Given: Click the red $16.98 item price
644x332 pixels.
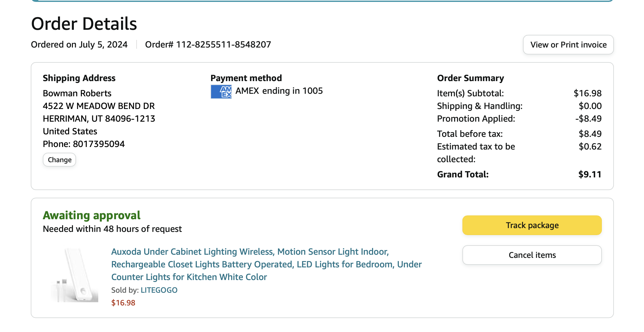Looking at the screenshot, I should tap(123, 303).
